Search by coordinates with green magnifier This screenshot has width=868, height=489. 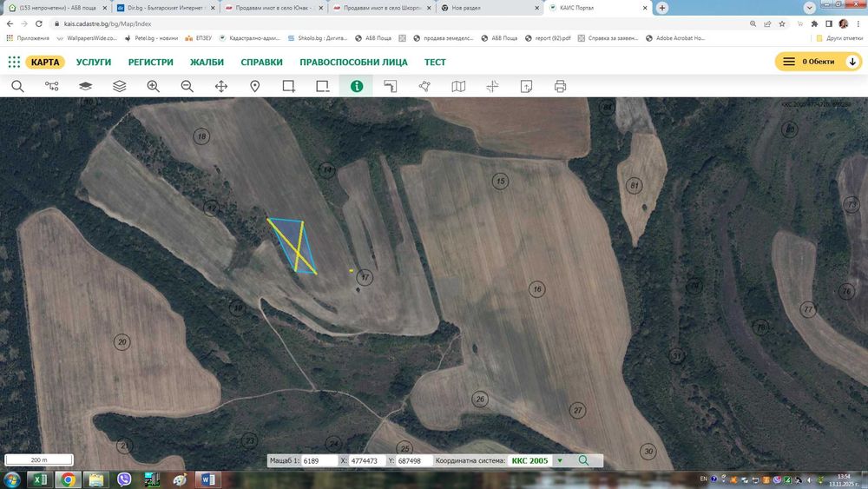point(583,460)
